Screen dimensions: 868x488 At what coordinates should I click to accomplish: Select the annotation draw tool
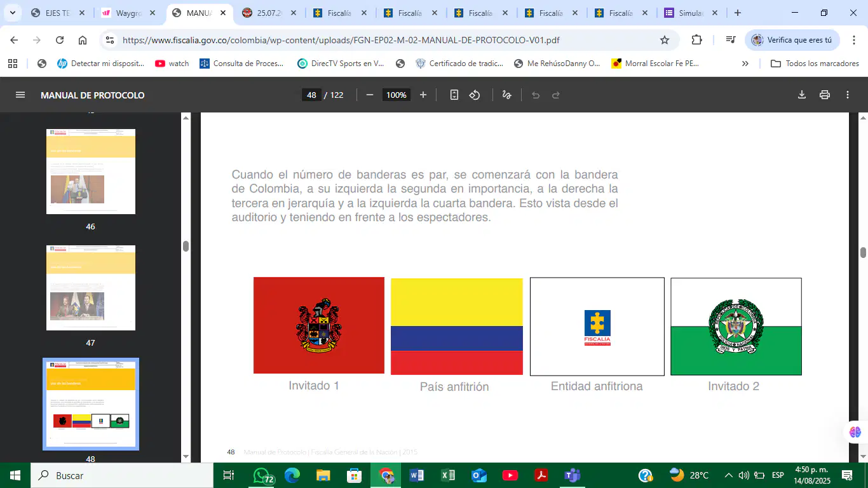point(507,95)
